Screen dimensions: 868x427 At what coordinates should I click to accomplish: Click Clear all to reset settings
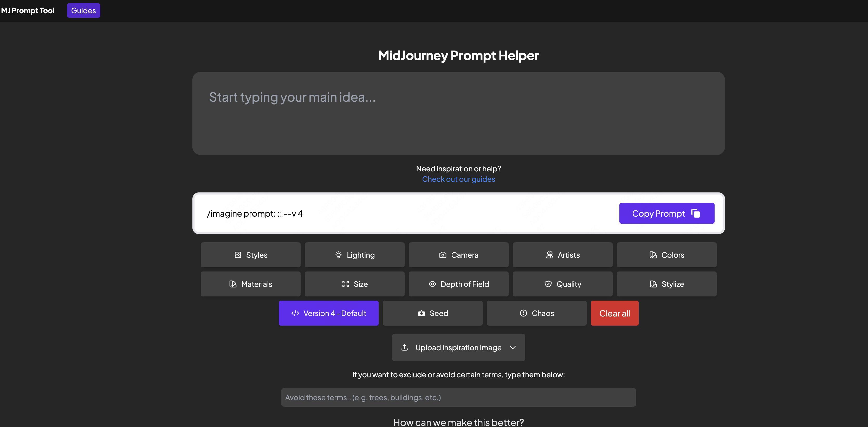(614, 313)
